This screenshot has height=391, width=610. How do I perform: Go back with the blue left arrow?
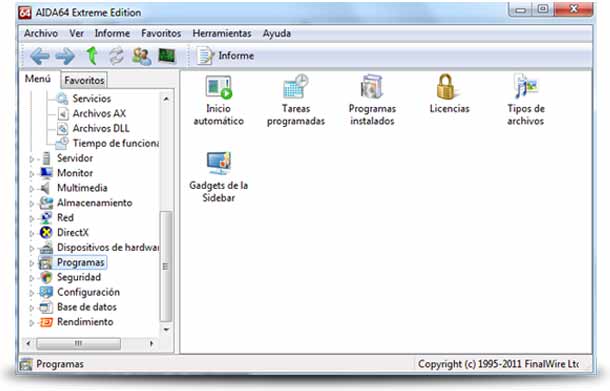coord(40,56)
